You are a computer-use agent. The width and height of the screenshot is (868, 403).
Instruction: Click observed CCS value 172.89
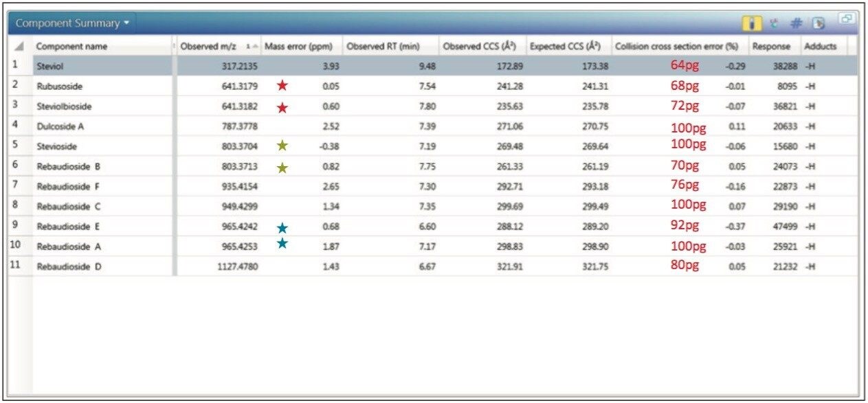pos(510,67)
